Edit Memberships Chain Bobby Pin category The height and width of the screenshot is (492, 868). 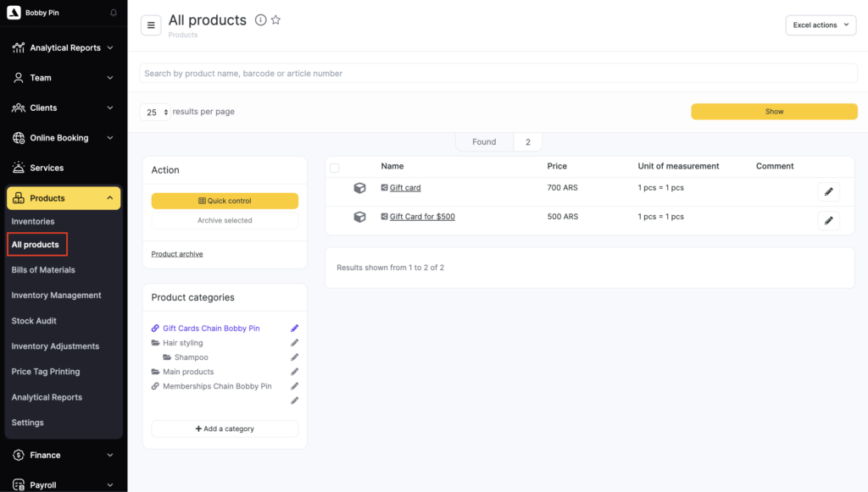click(295, 386)
